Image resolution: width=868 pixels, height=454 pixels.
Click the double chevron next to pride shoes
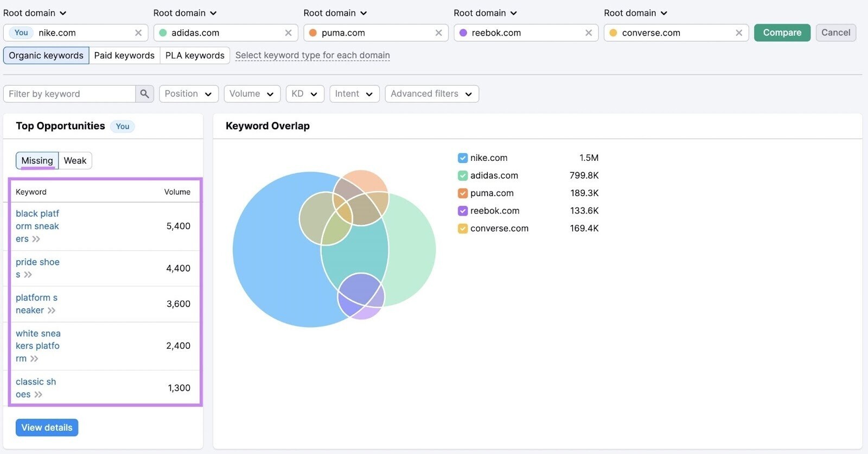point(28,275)
